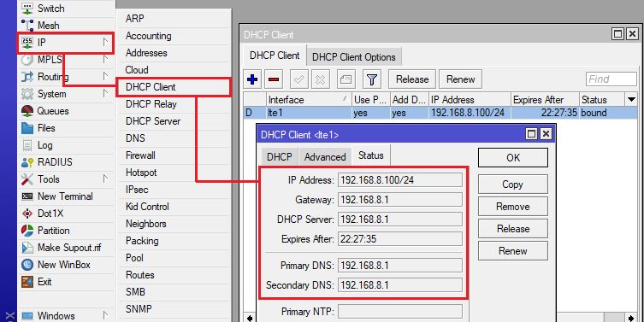The width and height of the screenshot is (644, 322).
Task: Select the Status tab
Action: click(371, 155)
